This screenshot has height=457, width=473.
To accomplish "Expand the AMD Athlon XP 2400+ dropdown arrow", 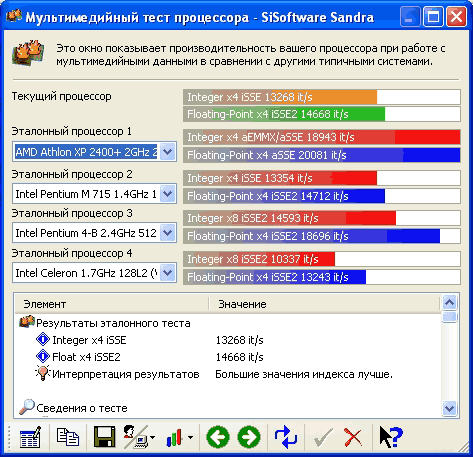I will coord(168,152).
